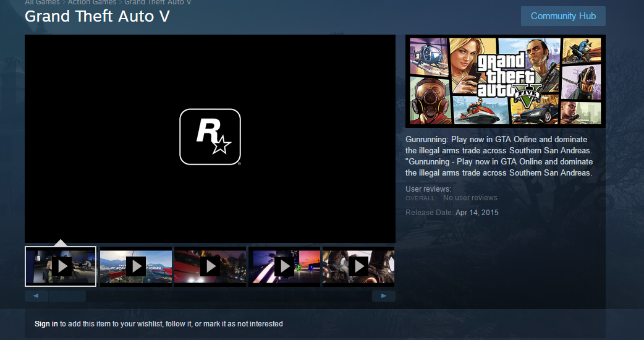Click the Rockstar logo in video player

(x=210, y=137)
